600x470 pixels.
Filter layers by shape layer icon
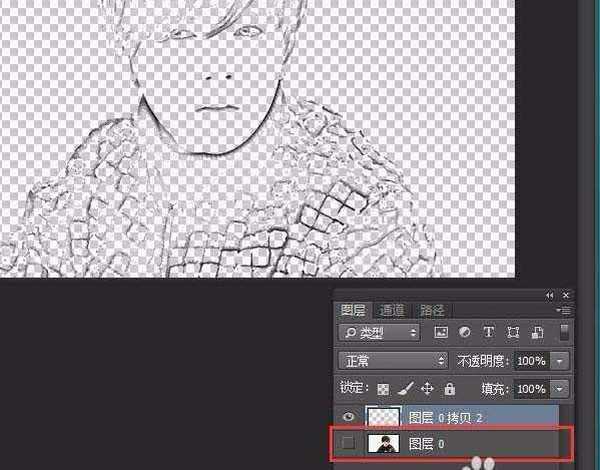pos(514,332)
